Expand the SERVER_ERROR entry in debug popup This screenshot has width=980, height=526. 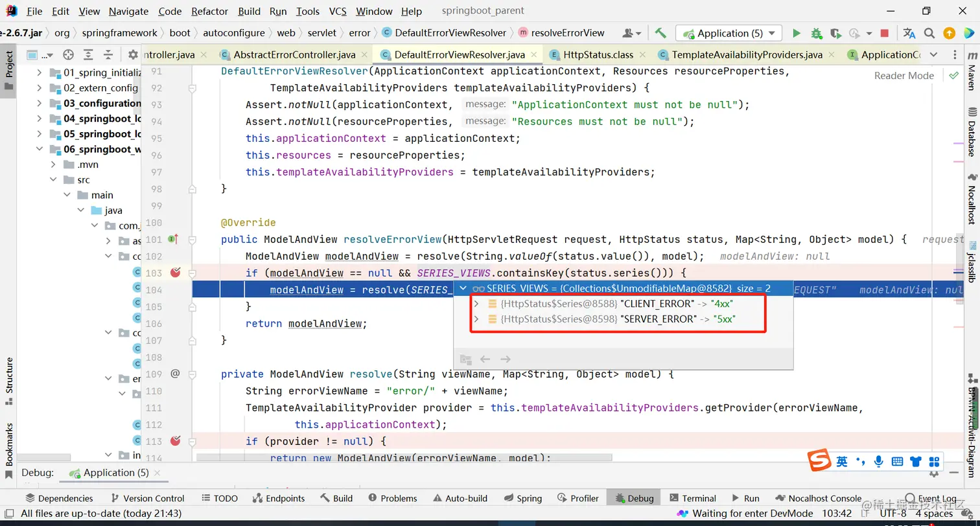476,319
